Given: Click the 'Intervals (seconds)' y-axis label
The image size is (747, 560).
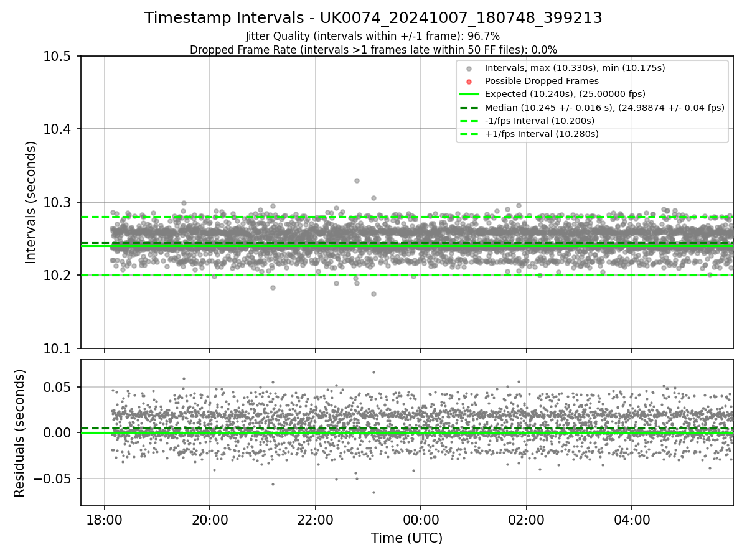Looking at the screenshot, I should [31, 202].
